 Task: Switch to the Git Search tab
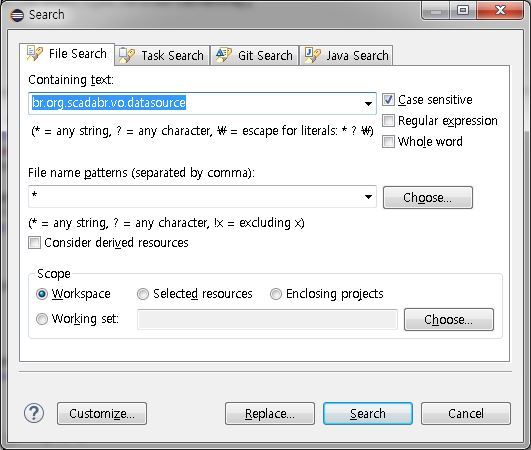pos(255,55)
